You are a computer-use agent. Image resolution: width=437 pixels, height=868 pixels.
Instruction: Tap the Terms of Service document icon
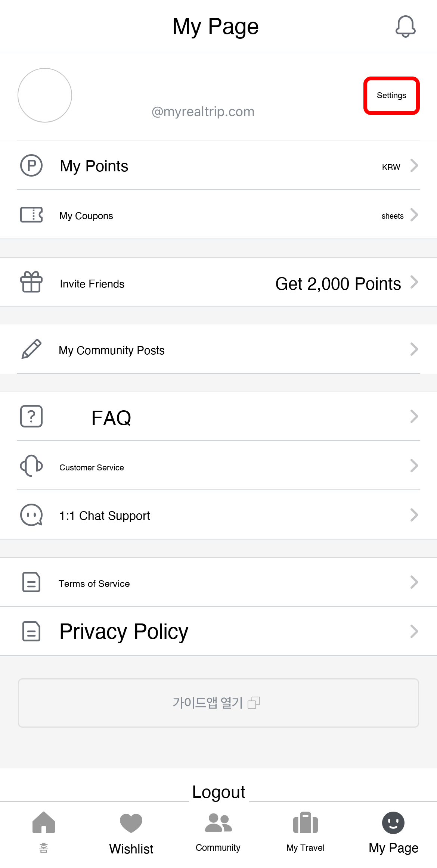31,582
